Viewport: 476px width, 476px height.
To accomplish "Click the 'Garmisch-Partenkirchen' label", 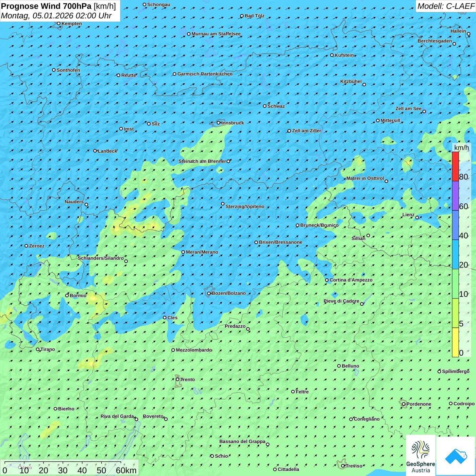I will (205, 74).
